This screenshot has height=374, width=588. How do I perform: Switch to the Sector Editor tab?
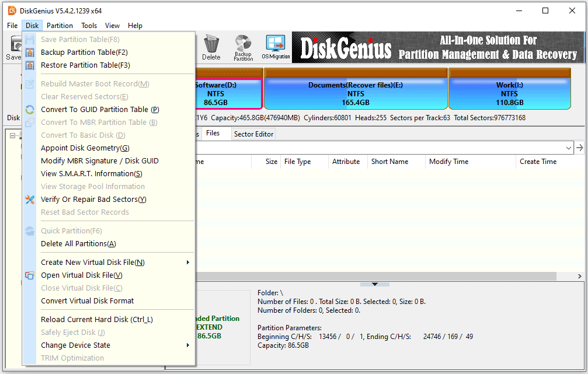[253, 134]
